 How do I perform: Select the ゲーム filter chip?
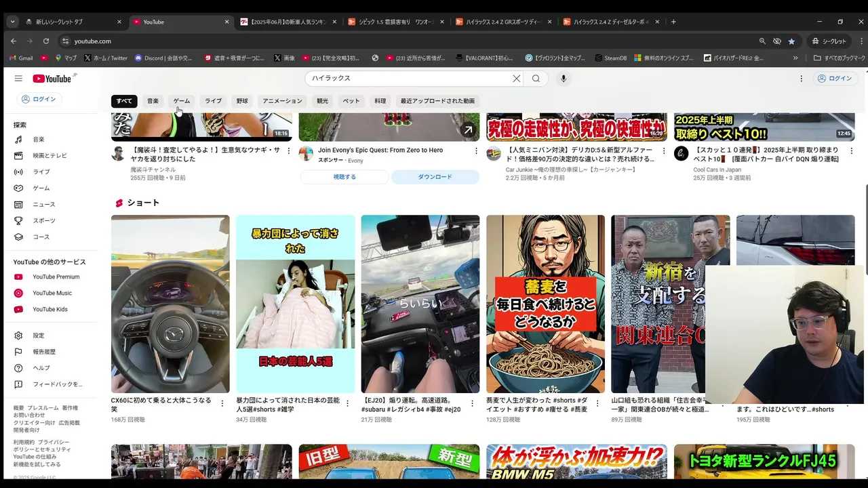(182, 101)
